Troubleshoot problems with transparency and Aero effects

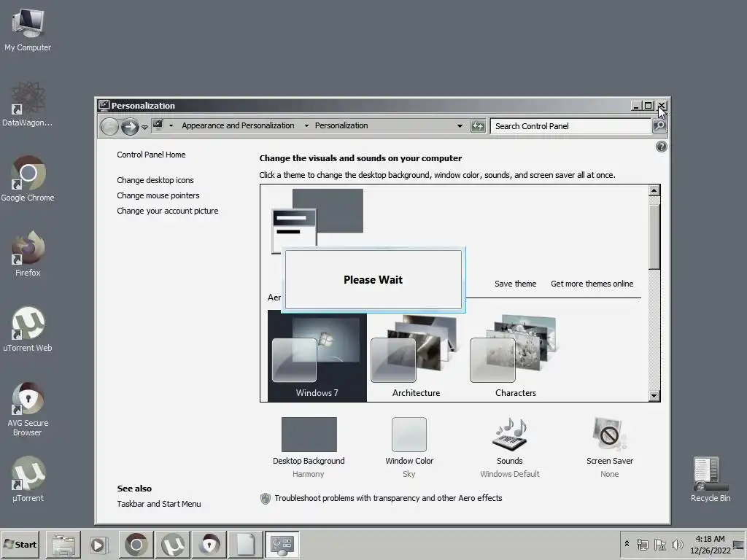[x=388, y=498]
